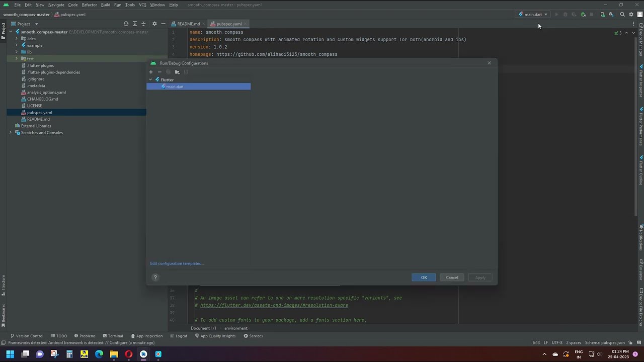Open App Inspection tool window
Image resolution: width=644 pixels, height=362 pixels.
coord(146,336)
